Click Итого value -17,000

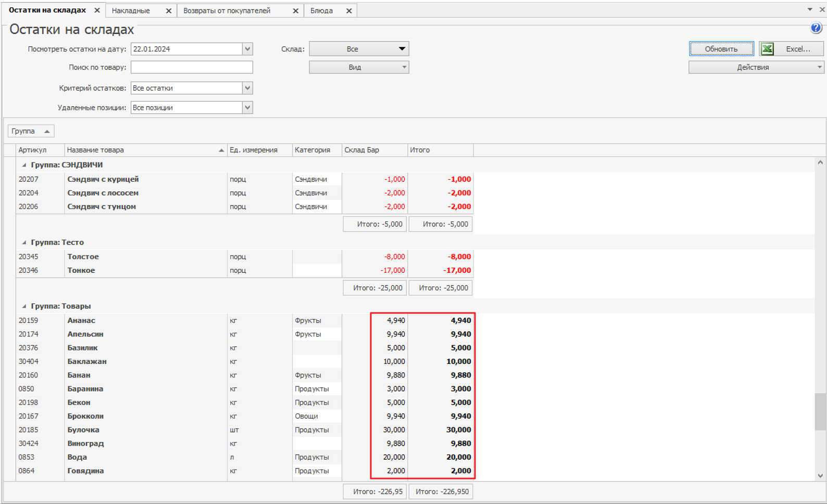click(457, 270)
